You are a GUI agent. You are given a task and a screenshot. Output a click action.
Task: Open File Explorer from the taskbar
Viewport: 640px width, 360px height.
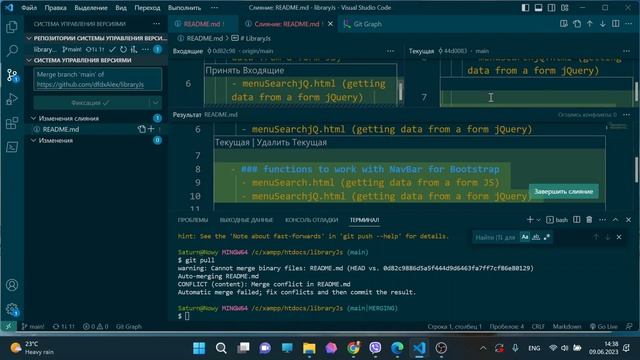pos(309,348)
